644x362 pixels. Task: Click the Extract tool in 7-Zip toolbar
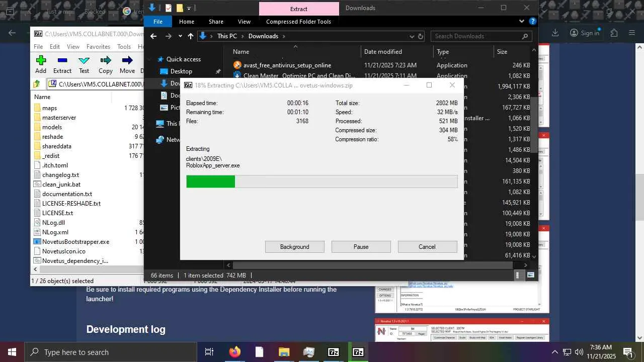(62, 65)
